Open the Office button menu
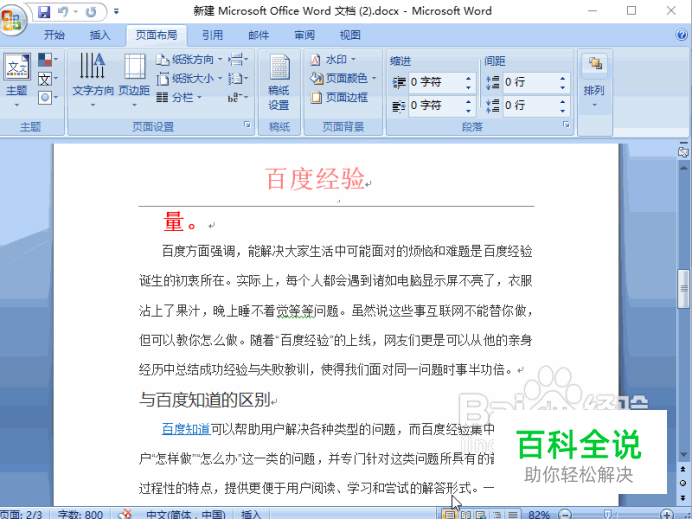 pyautogui.click(x=12, y=20)
